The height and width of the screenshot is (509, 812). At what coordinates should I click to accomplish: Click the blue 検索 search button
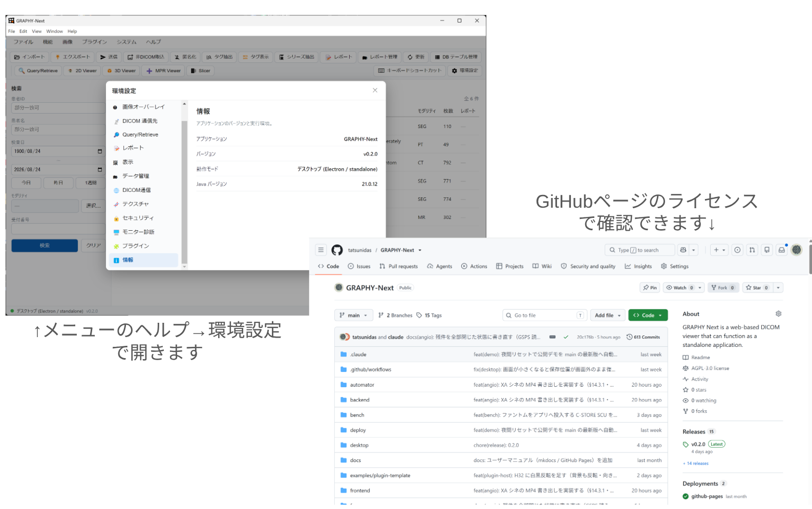tap(45, 246)
